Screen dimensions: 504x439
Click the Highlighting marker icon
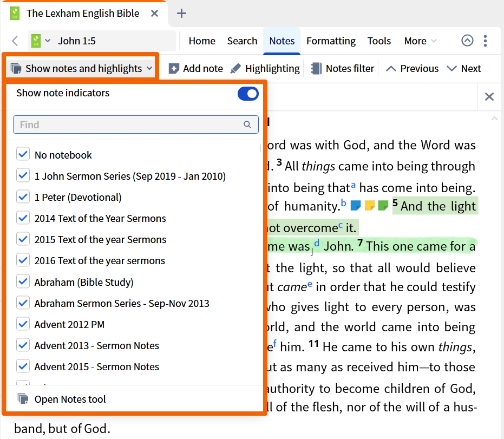coord(235,68)
